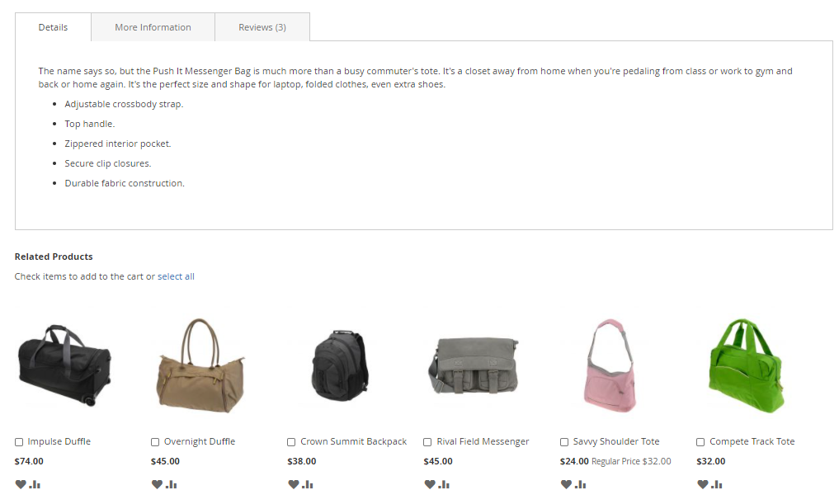Open the Reviews (3) tab

(x=262, y=27)
